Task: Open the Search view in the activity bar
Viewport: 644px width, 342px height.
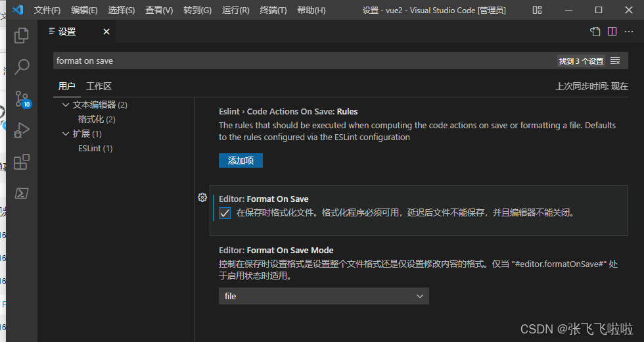Action: tap(21, 67)
